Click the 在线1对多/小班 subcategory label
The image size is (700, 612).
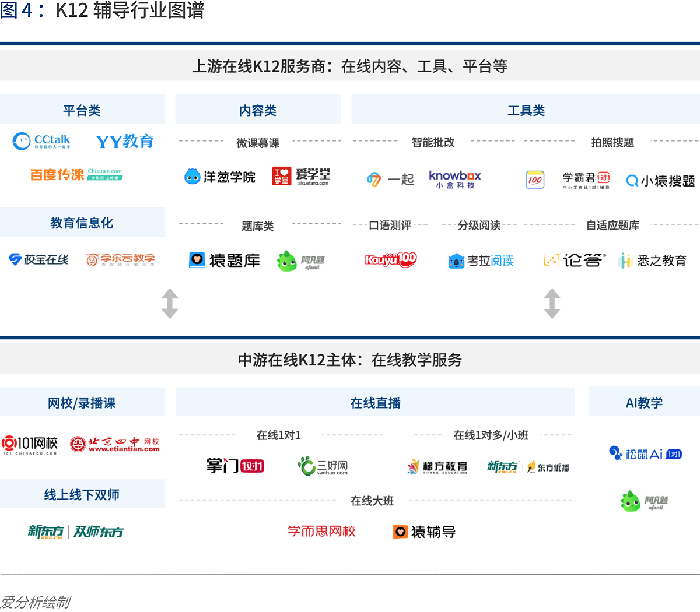[491, 435]
